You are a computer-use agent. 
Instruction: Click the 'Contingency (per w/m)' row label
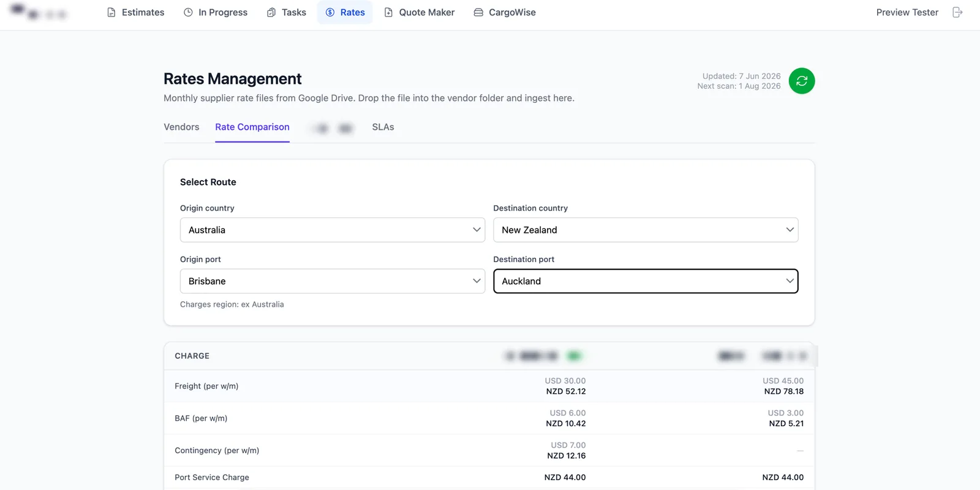217,450
